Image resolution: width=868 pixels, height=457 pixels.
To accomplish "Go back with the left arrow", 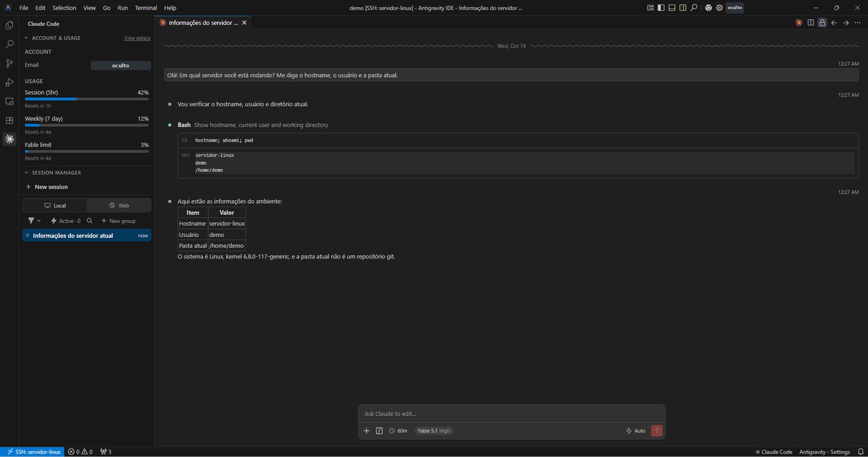I will [834, 23].
